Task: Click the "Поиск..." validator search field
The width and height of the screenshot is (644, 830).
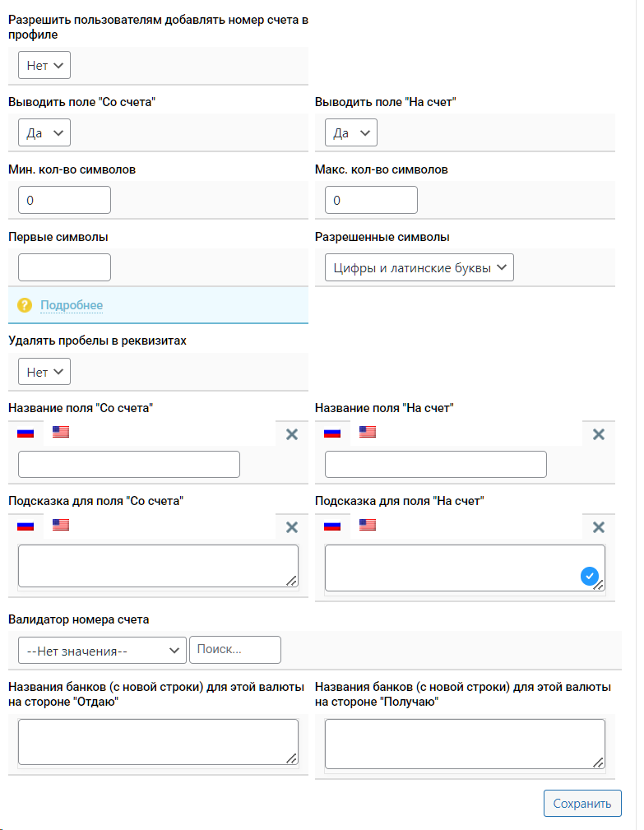Action: pyautogui.click(x=235, y=650)
